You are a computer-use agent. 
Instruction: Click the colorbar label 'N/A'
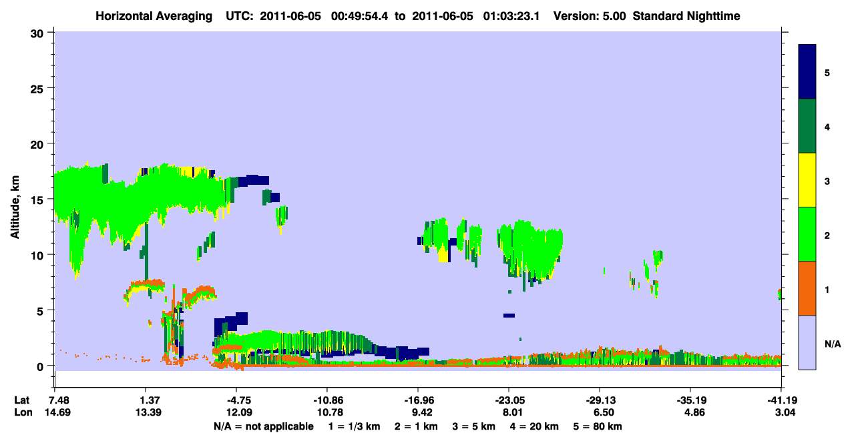point(833,344)
